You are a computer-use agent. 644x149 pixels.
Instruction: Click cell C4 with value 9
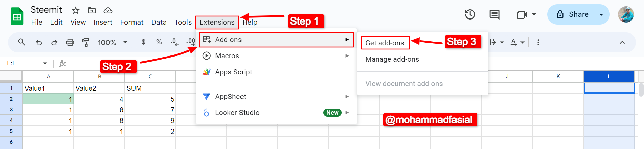coord(150,120)
